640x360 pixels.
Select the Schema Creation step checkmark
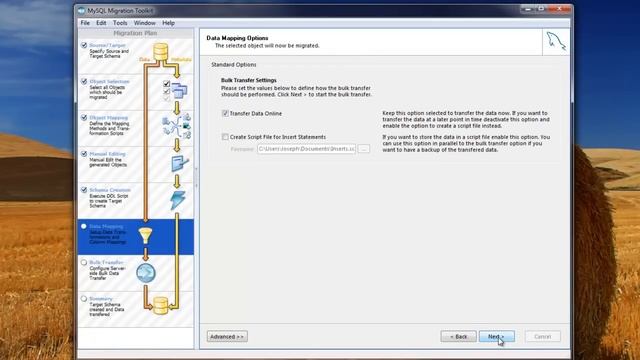pos(84,190)
